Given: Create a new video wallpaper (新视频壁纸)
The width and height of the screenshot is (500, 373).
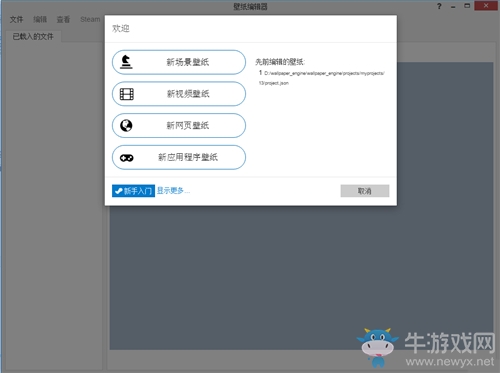Looking at the screenshot, I should click(179, 94).
